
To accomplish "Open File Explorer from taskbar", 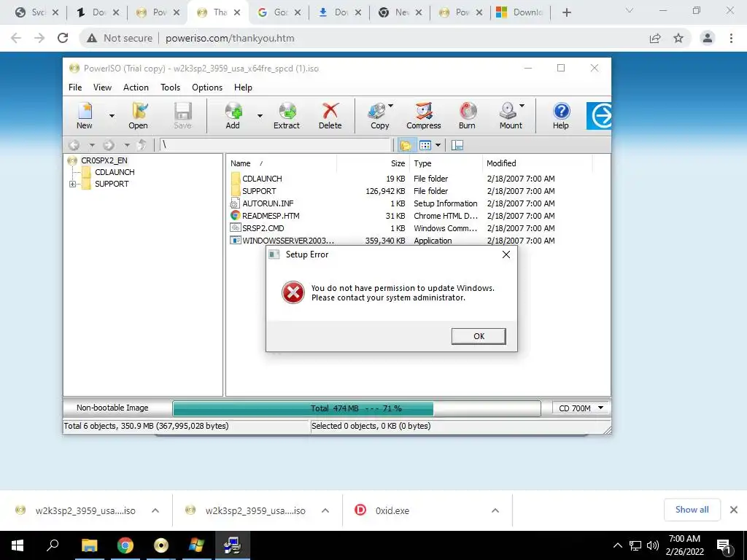I will coord(89,545).
